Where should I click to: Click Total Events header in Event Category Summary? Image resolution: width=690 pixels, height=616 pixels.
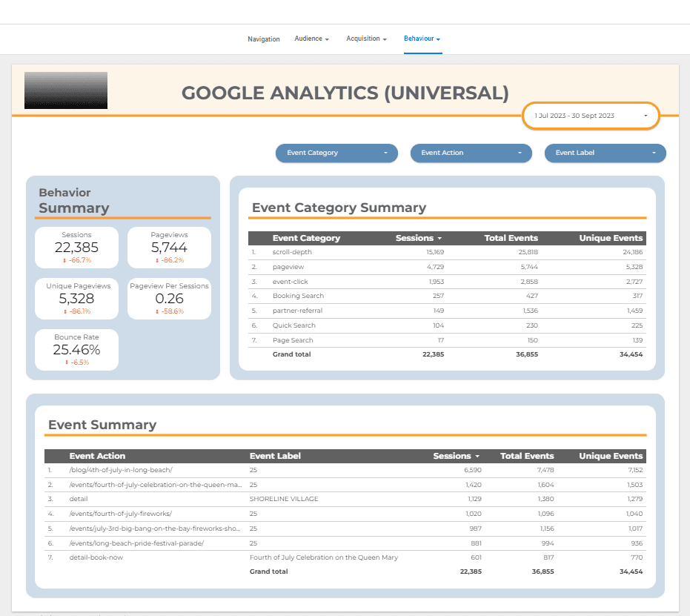pyautogui.click(x=511, y=238)
